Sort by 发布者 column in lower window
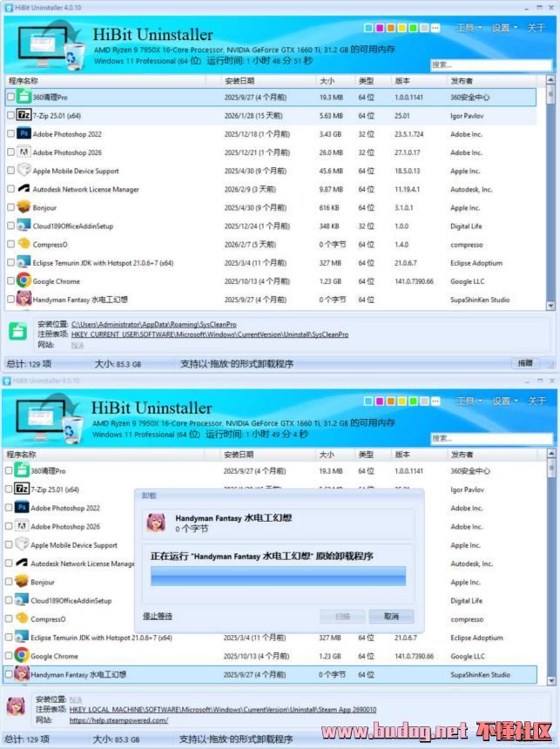The image size is (560, 749). (496, 455)
